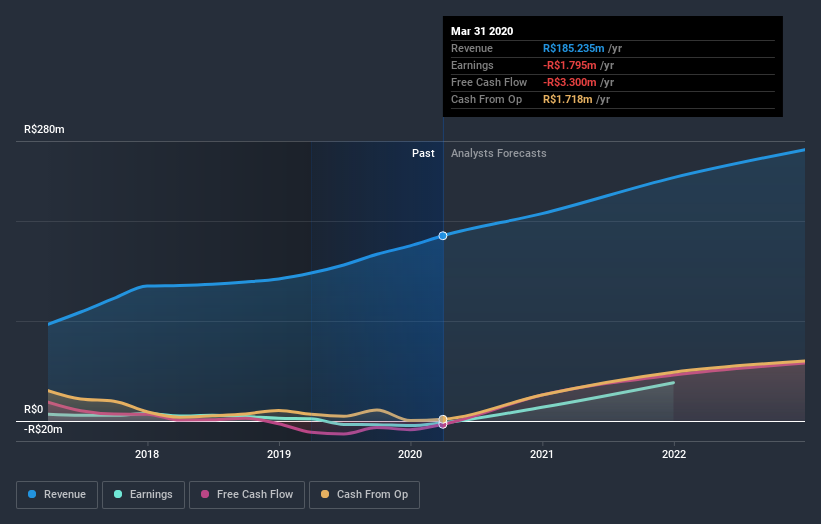Click the -R$3.300m free cash flow value

pos(570,82)
